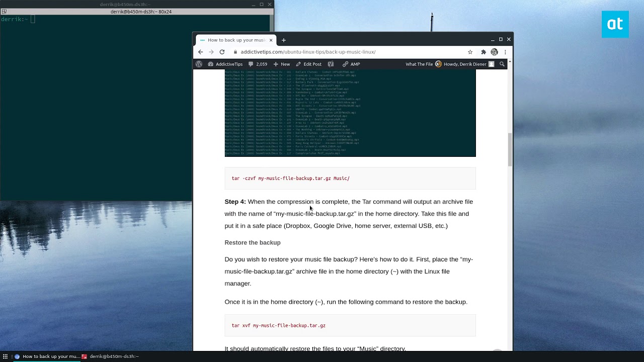Maximize the Chrome browser window
Screen dimensions: 644x362
(x=501, y=39)
